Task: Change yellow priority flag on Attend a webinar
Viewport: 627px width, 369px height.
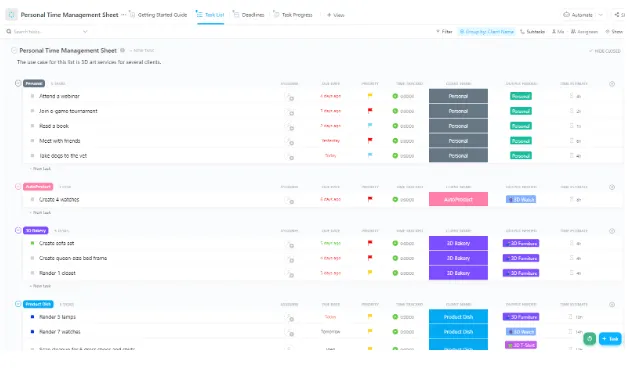Action: tap(370, 96)
